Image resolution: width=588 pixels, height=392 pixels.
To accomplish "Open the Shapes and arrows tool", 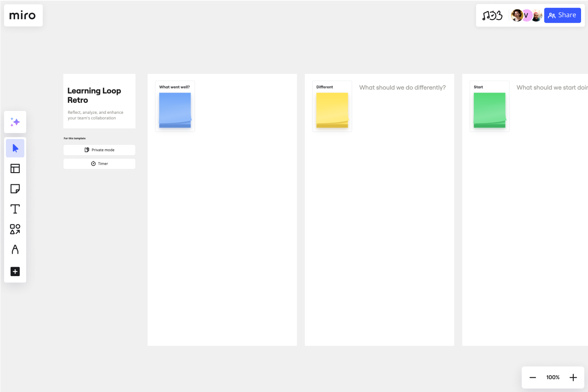I will pyautogui.click(x=15, y=229).
